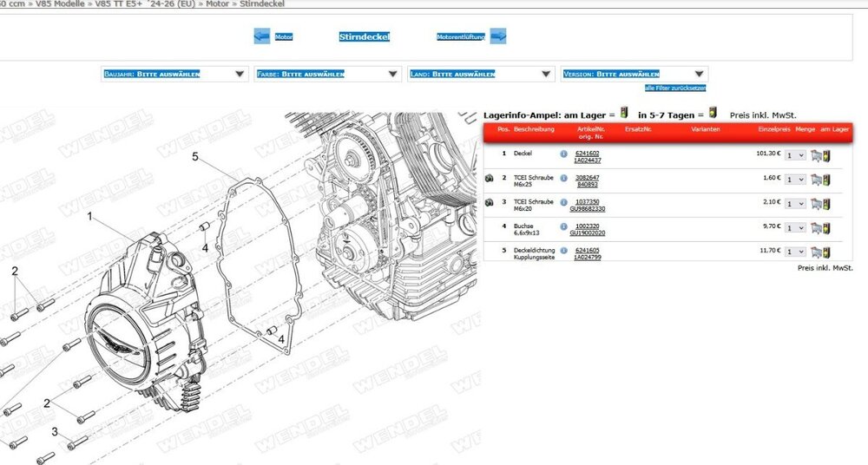
Task: Open Version filter dropdown
Action: 635,74
